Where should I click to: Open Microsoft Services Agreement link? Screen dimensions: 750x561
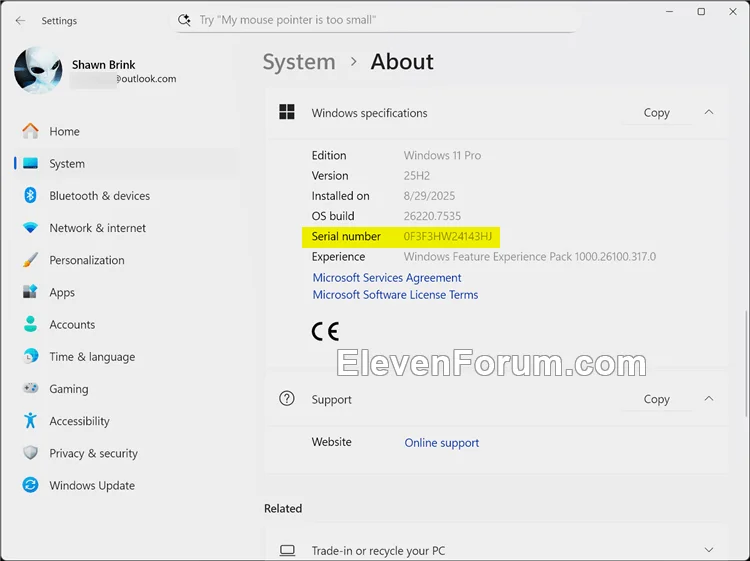click(x=387, y=277)
